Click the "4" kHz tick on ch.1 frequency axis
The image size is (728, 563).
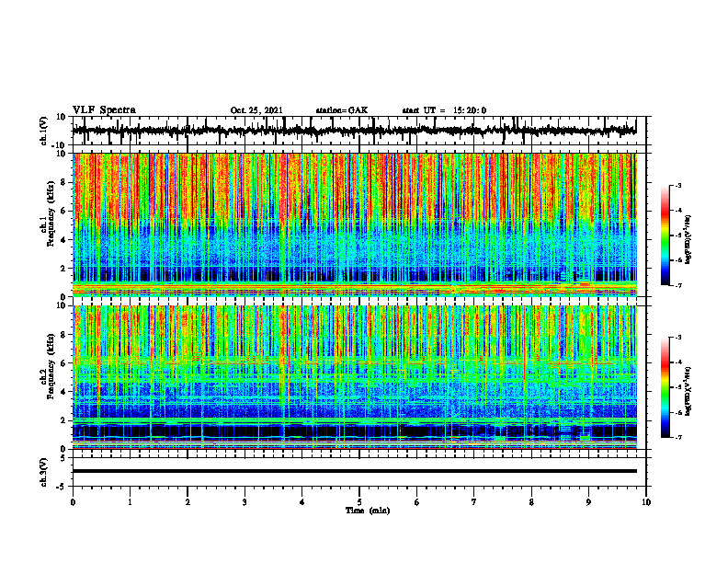point(64,240)
